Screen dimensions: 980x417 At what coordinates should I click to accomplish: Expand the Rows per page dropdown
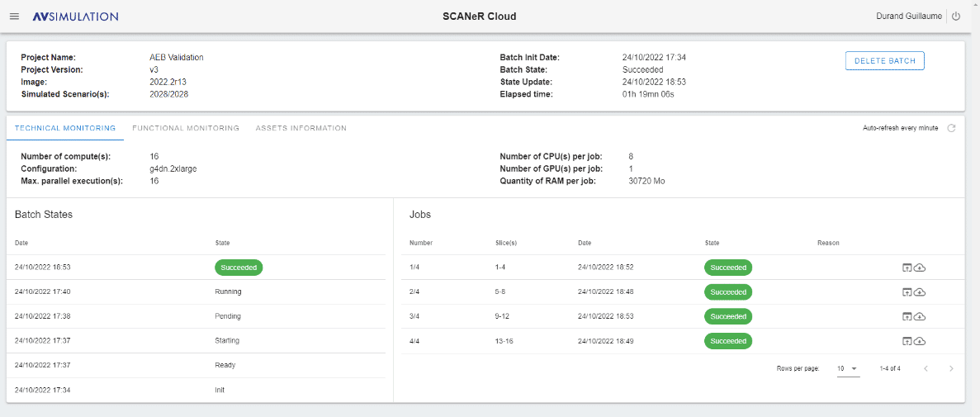tap(848, 368)
